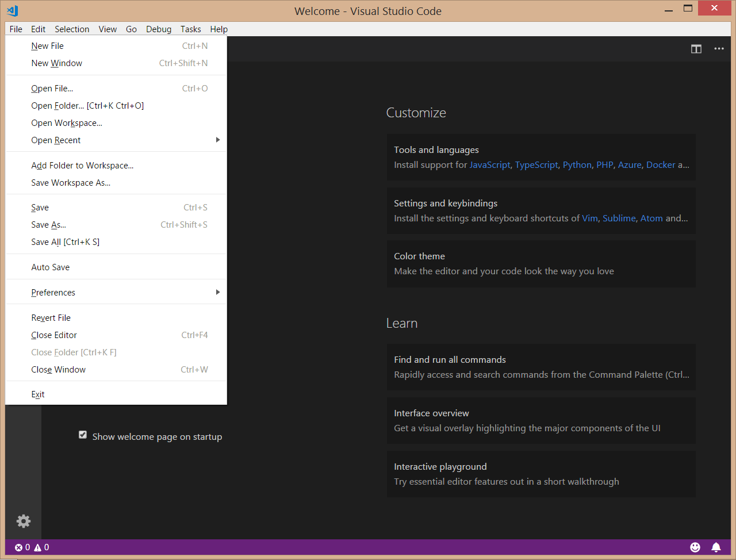This screenshot has width=736, height=560.
Task: Open the Go menu
Action: point(131,29)
